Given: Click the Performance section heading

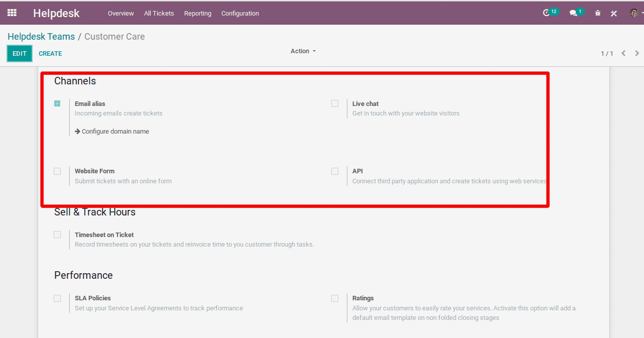Looking at the screenshot, I should coord(83,275).
